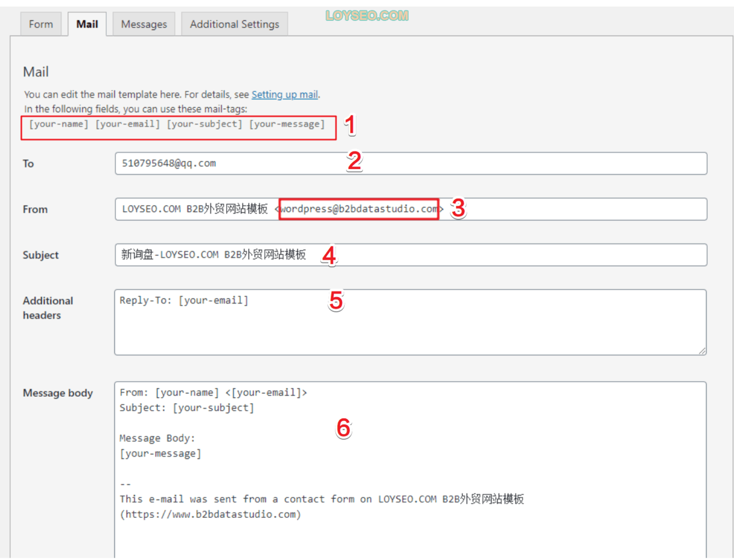734x560 pixels.
Task: Click the 'From: [your-name]' line in body
Action: coord(213,393)
